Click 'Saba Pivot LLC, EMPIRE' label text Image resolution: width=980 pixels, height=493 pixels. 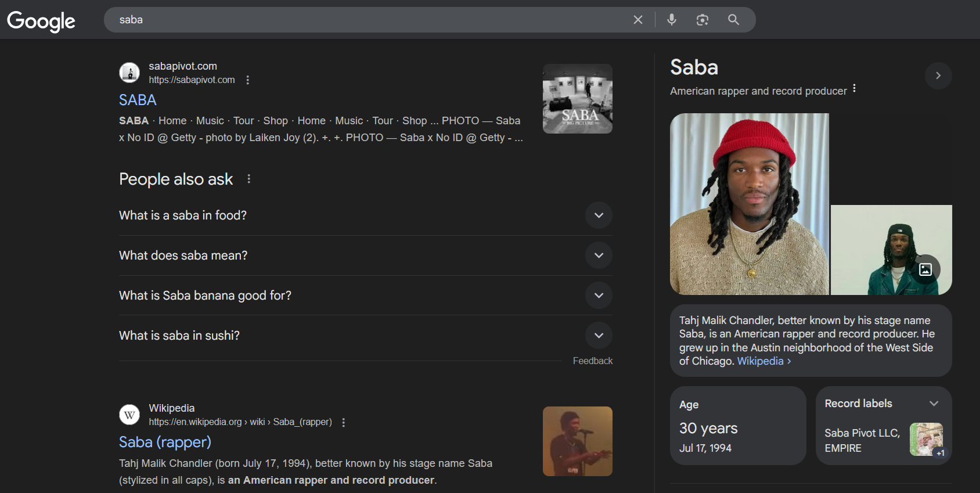click(x=862, y=441)
